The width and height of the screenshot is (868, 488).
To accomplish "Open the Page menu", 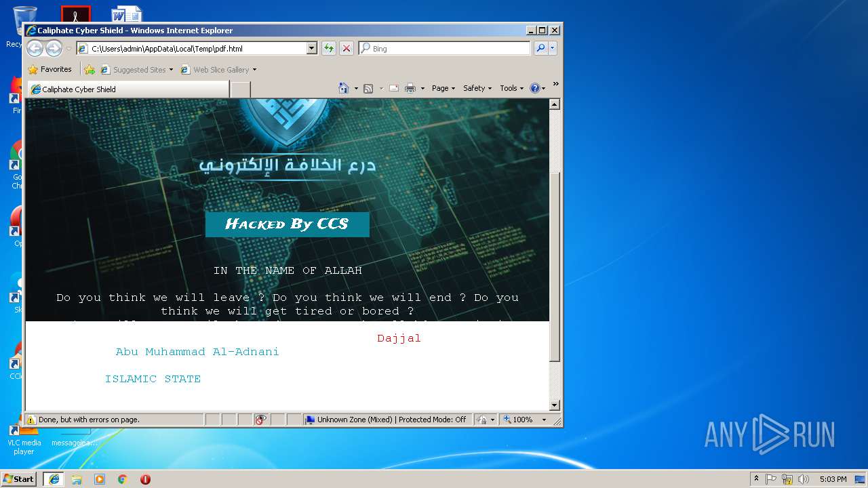I will 443,88.
